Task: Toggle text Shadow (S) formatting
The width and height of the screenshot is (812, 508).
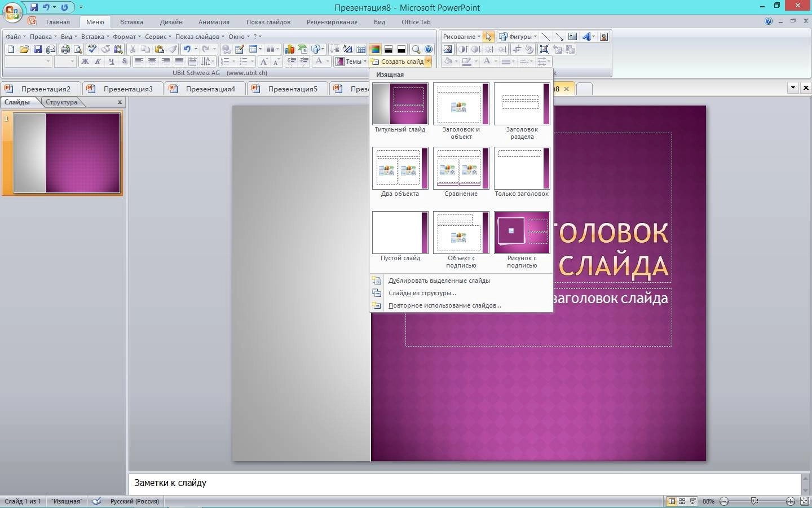Action: [x=124, y=62]
